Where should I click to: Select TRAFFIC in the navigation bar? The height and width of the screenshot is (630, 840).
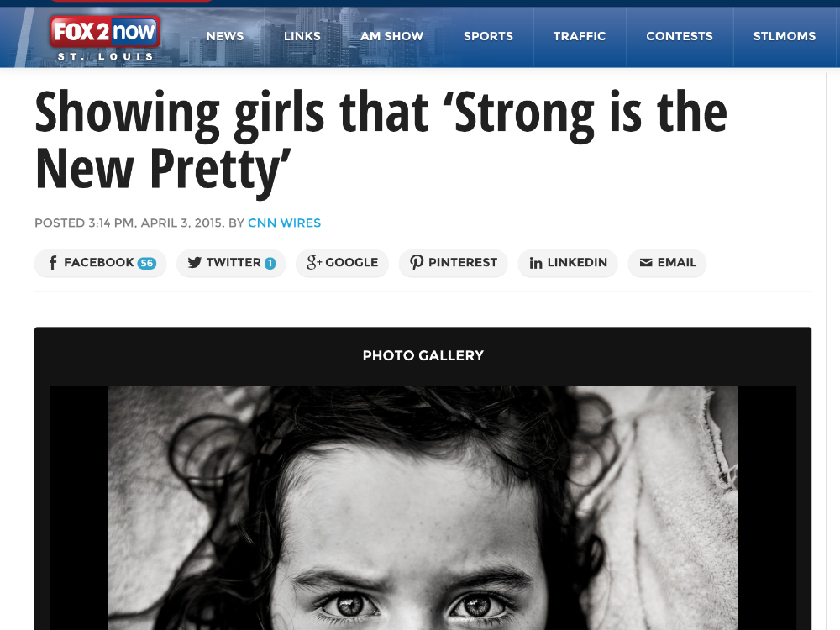coord(579,36)
